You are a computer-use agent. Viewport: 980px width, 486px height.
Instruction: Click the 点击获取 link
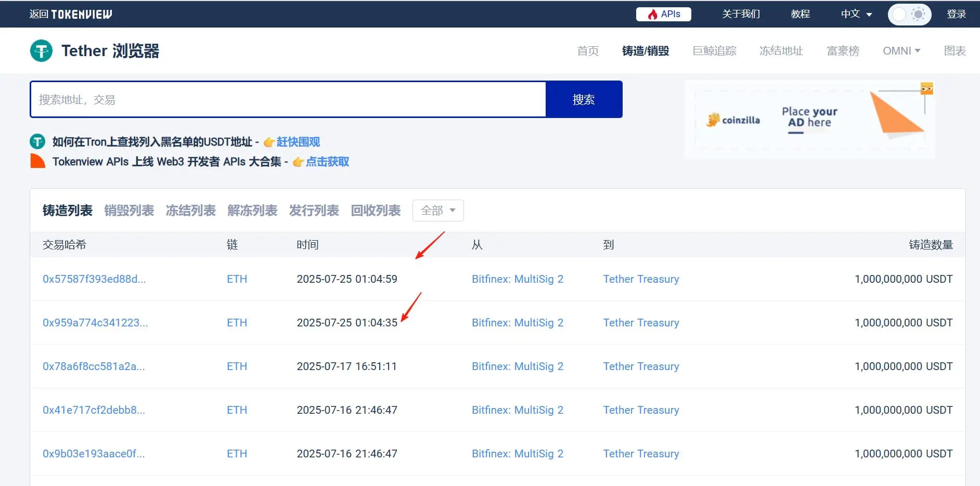327,162
